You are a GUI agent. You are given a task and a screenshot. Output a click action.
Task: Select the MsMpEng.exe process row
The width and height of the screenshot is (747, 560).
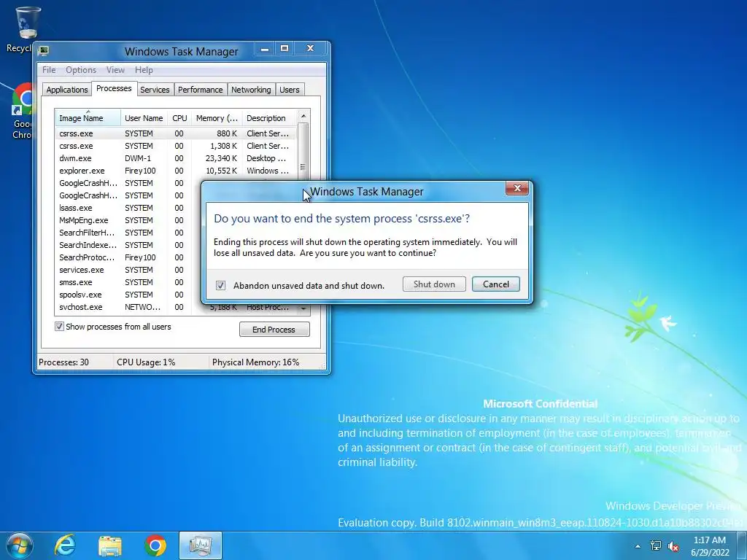pos(128,220)
